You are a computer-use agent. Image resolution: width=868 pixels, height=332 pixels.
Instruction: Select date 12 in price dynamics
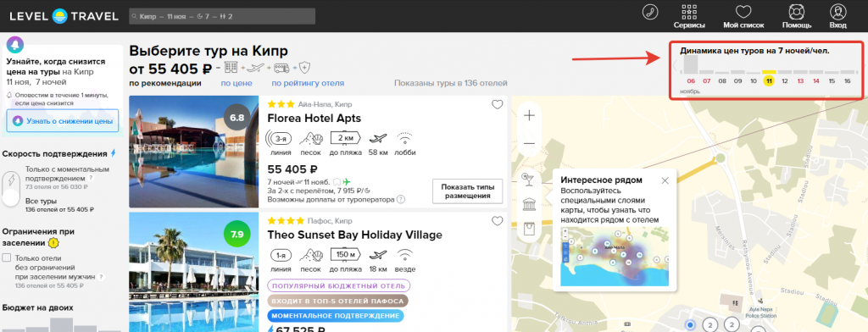click(784, 80)
